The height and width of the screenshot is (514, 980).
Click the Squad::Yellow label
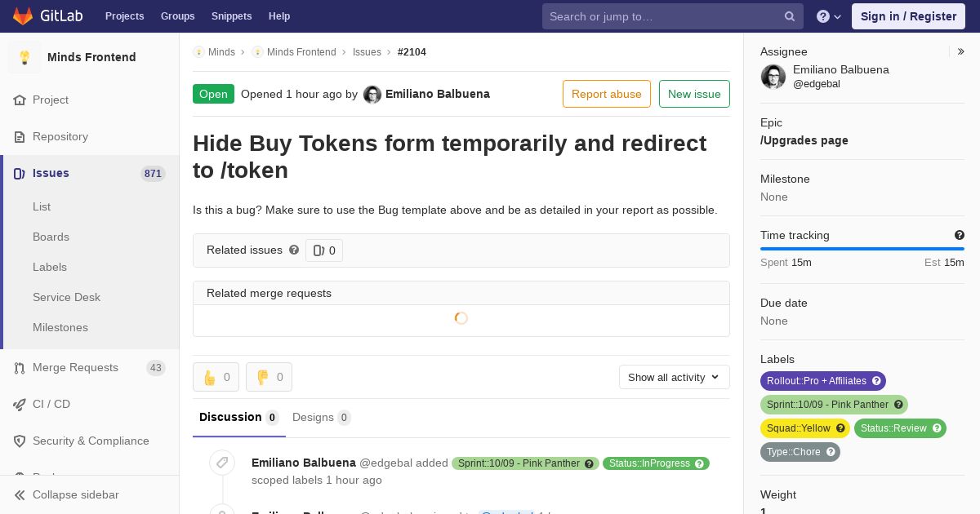tap(805, 428)
